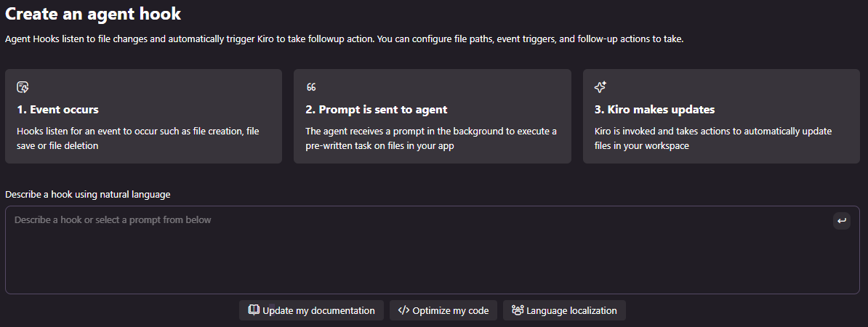The image size is (868, 327).
Task: Click the Kiro makes updates card description
Action: pyautogui.click(x=713, y=139)
